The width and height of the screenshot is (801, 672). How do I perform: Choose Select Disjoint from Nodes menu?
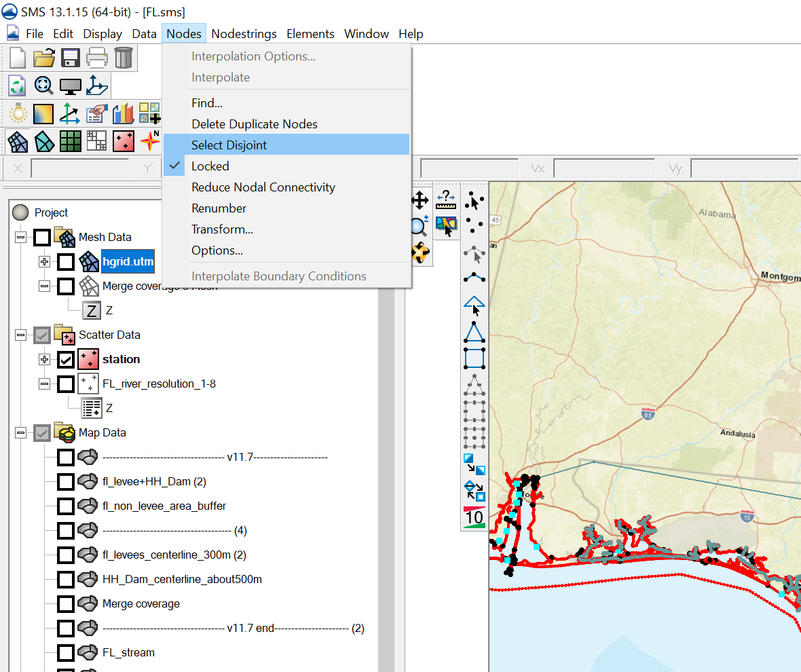click(229, 145)
